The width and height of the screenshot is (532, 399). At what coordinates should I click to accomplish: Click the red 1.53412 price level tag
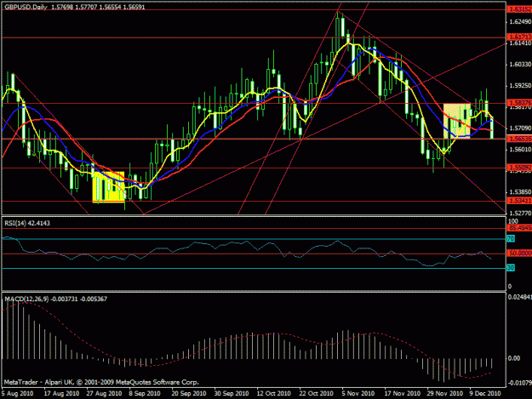click(x=519, y=201)
